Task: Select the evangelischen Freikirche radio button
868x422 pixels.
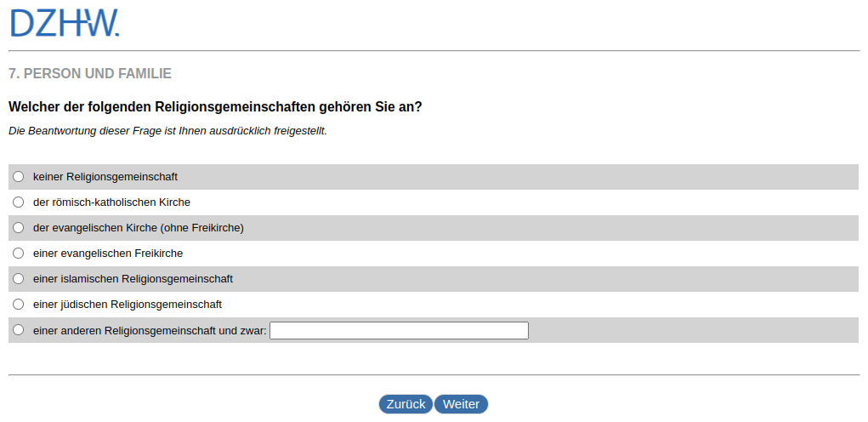Action: tap(19, 254)
